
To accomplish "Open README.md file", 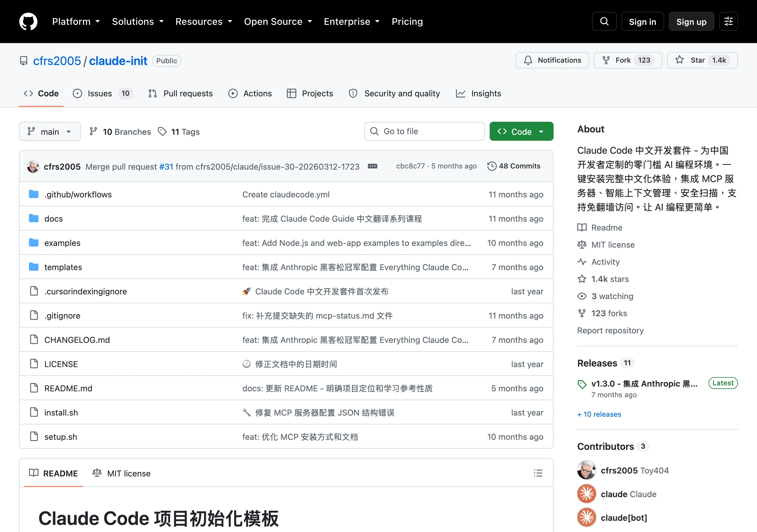I will pos(68,388).
